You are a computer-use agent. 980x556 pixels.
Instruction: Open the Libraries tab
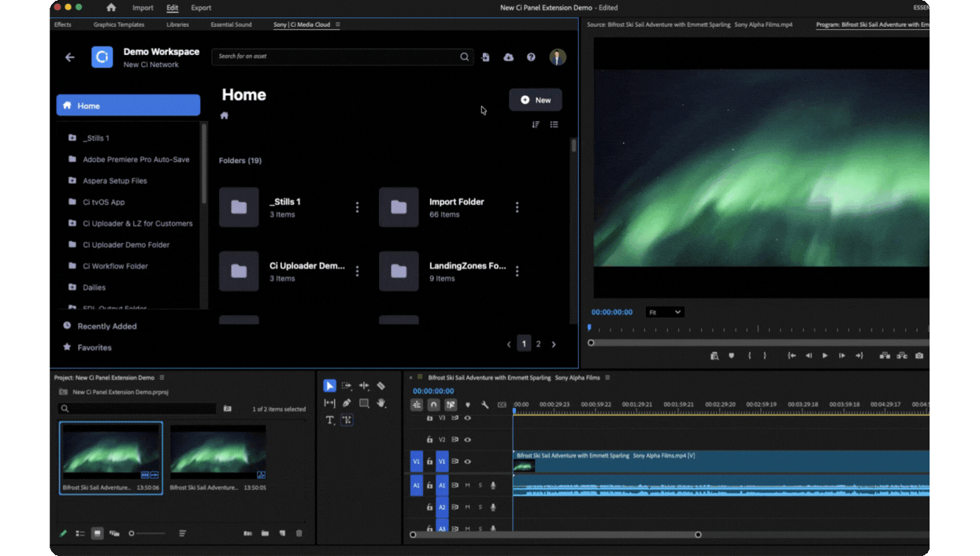click(x=177, y=24)
